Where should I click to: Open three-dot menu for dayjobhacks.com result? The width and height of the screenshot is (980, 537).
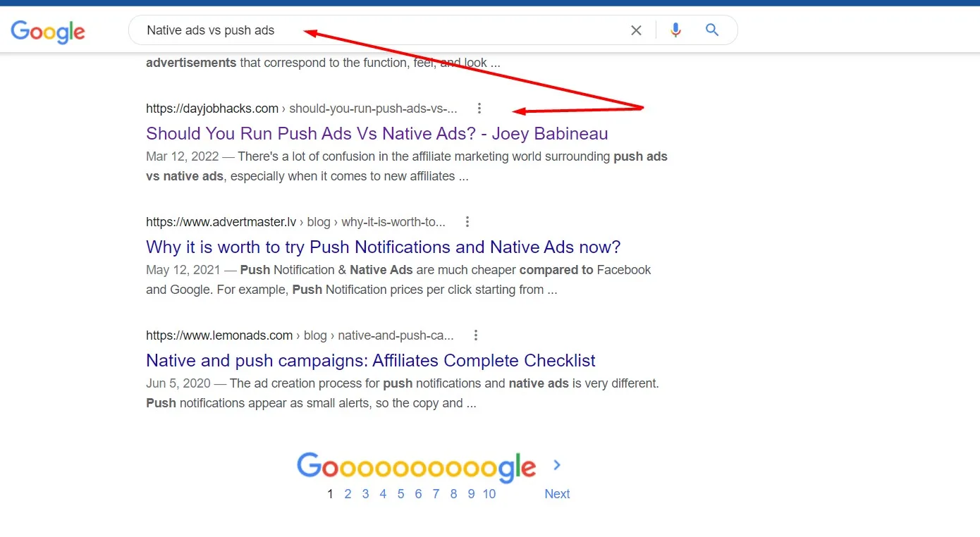pos(479,109)
